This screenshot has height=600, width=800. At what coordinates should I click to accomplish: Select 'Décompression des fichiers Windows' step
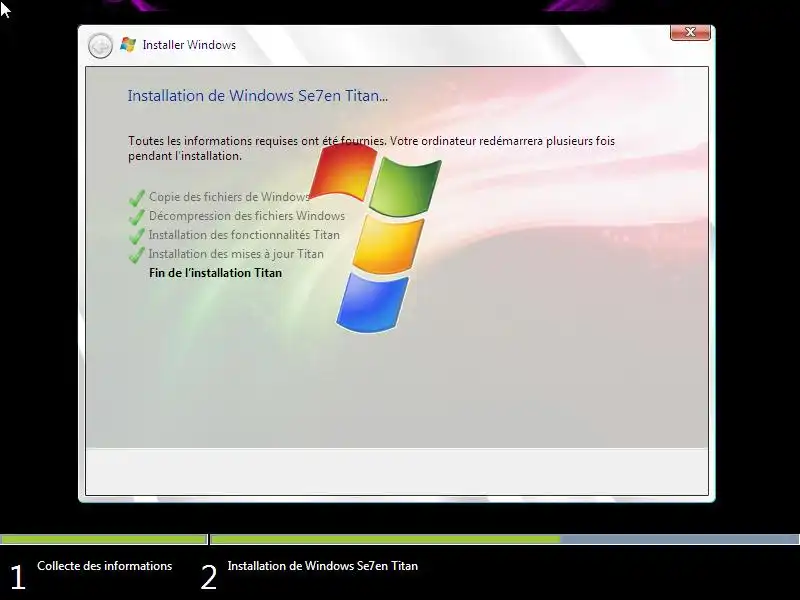click(247, 216)
